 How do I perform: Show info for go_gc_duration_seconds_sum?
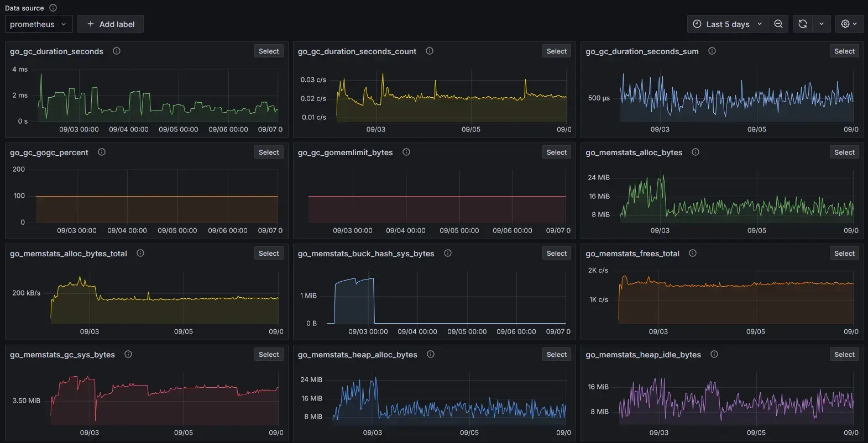coord(712,51)
